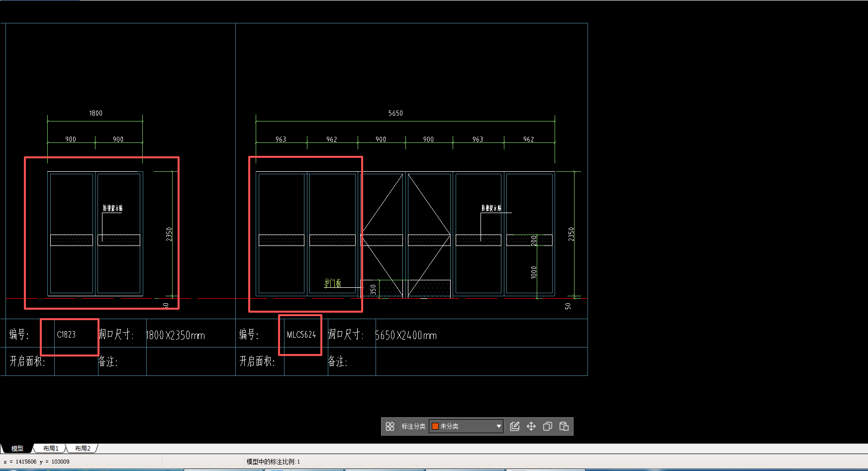Click the 标注分类 toolbar label
This screenshot has height=471, width=868.
(x=413, y=426)
